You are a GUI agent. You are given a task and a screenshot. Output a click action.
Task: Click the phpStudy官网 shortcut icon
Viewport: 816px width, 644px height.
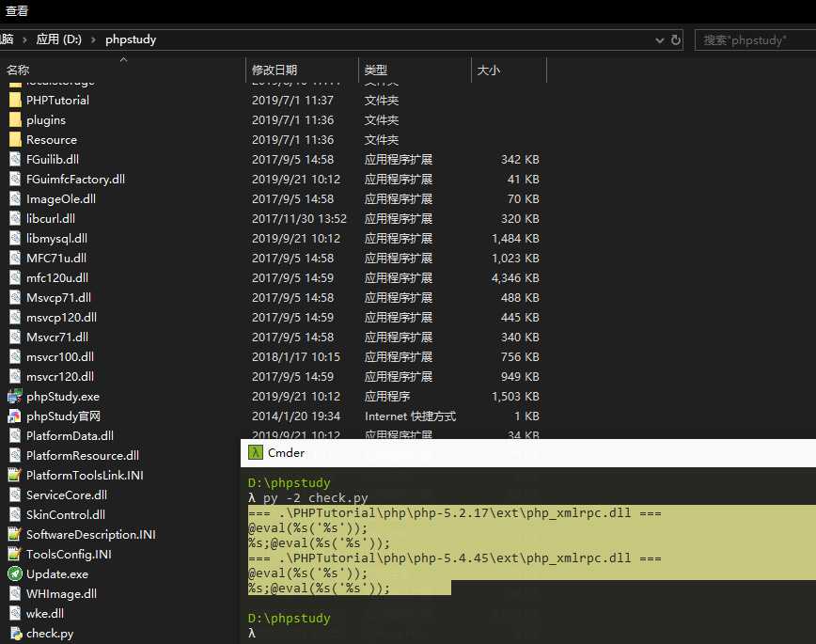point(15,416)
